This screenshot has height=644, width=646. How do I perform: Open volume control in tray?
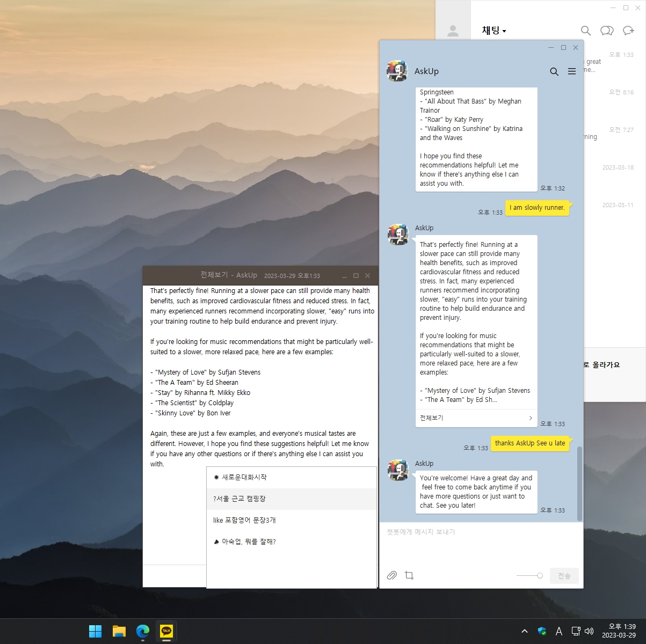click(x=589, y=631)
